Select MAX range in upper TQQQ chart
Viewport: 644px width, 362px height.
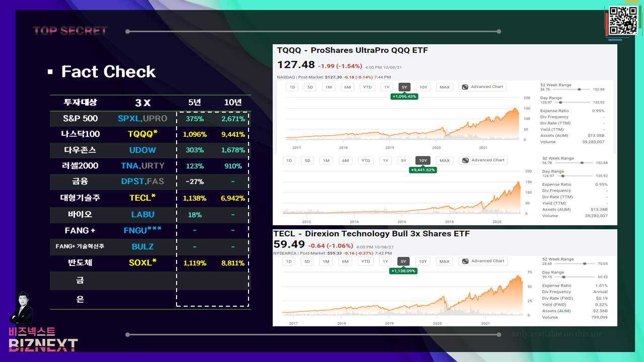pyautogui.click(x=444, y=87)
